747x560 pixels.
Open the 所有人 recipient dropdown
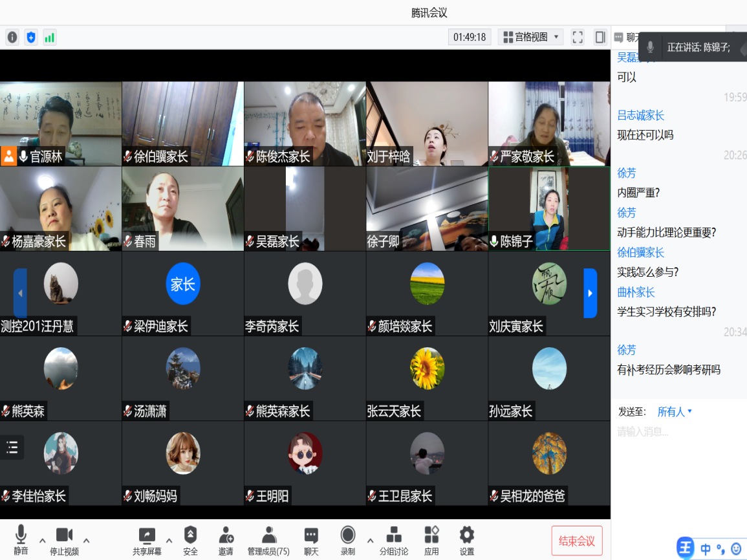pyautogui.click(x=675, y=412)
